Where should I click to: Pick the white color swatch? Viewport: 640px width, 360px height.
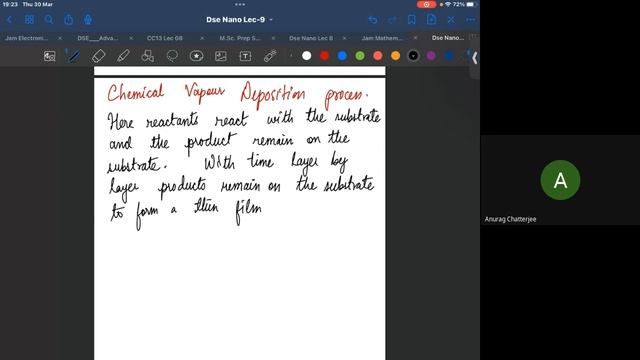tap(307, 56)
